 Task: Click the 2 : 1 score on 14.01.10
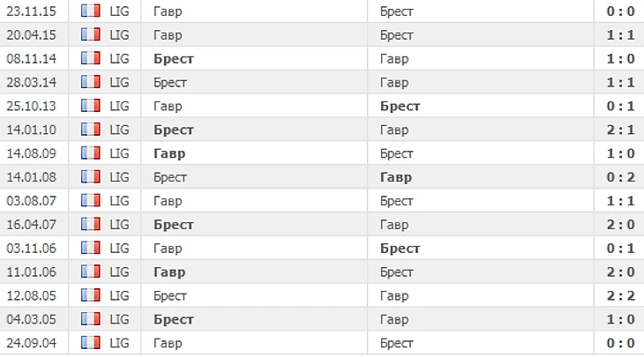click(620, 130)
